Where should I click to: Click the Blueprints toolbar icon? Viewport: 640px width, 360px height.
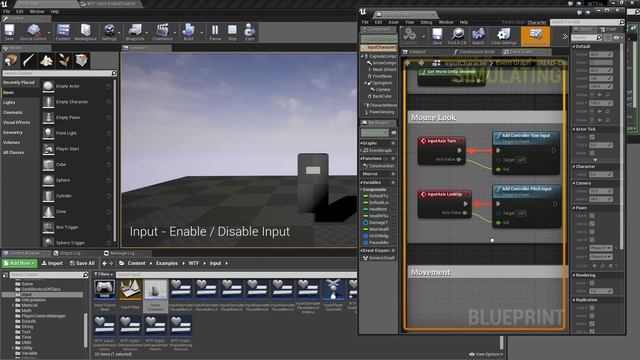(x=135, y=31)
